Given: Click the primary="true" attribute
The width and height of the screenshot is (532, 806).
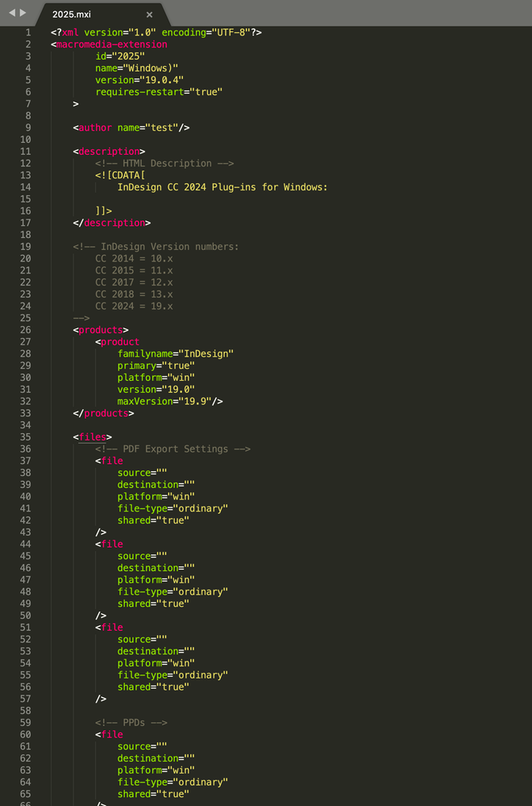Looking at the screenshot, I should click(156, 365).
